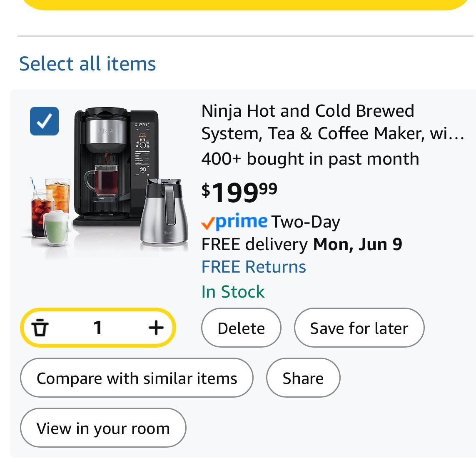Tap the Share button
Viewport: 476px width, 466px height.
(303, 378)
